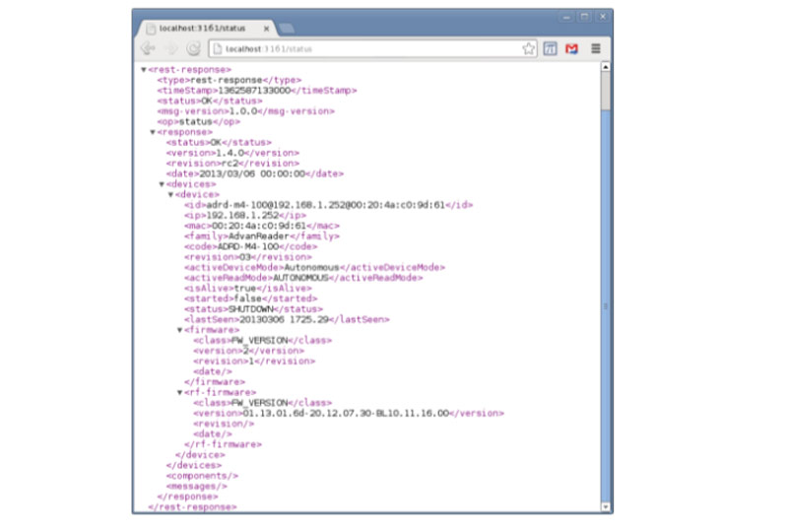The height and width of the screenshot is (532, 788).
Task: Click the revision value rc2
Action: pyautogui.click(x=232, y=164)
